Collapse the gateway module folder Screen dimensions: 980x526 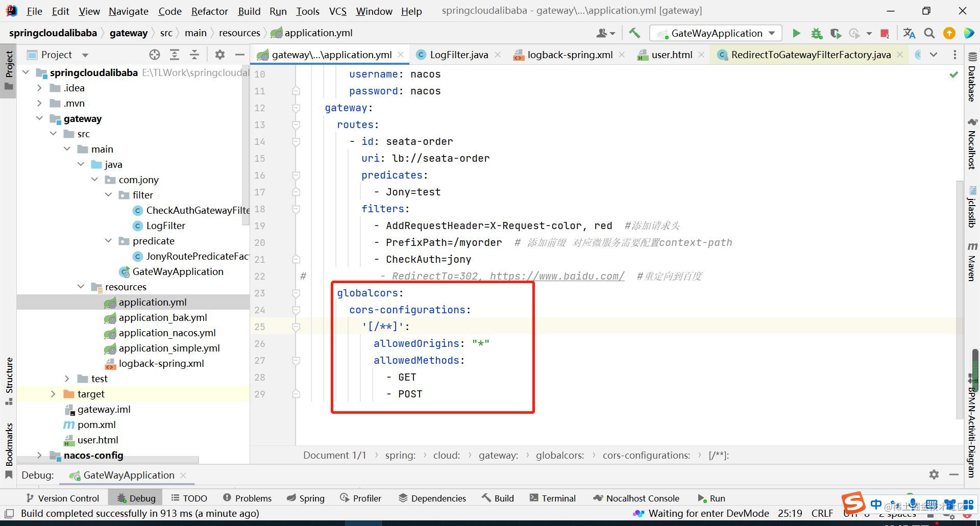click(39, 118)
